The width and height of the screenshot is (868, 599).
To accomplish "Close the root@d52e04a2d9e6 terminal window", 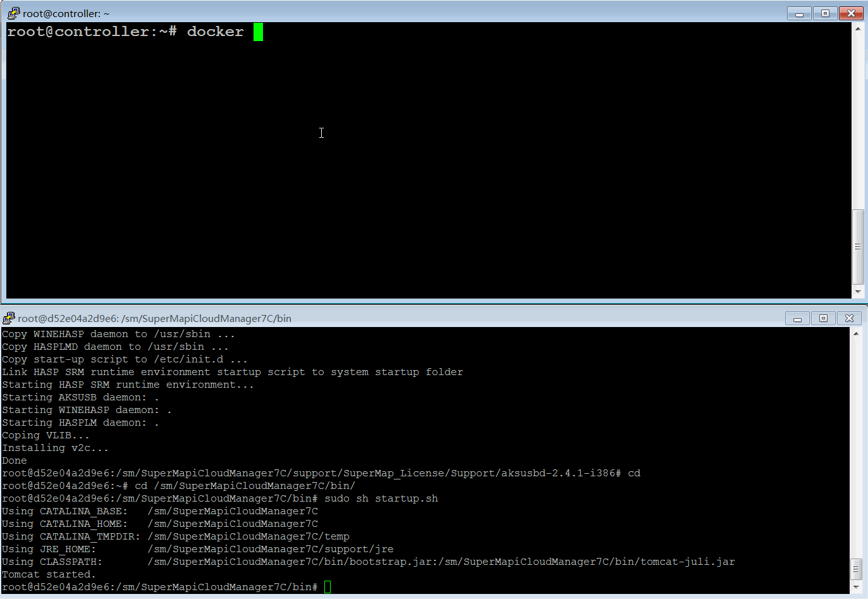I will (x=849, y=318).
